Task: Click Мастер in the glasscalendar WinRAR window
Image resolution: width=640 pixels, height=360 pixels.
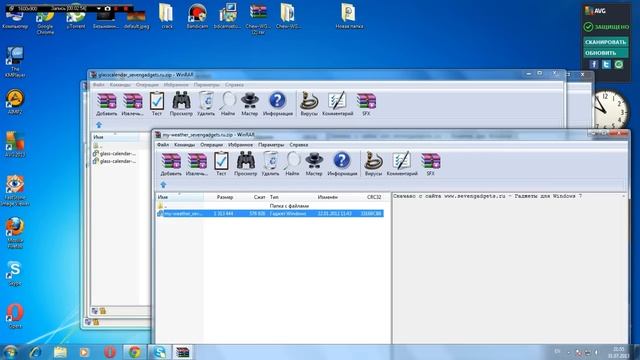Action: point(249,104)
